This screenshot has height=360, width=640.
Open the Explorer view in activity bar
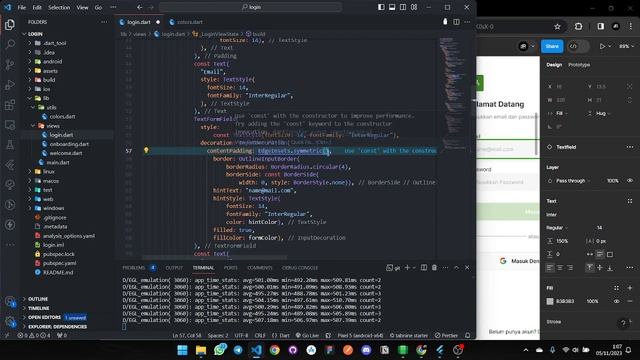(10, 25)
